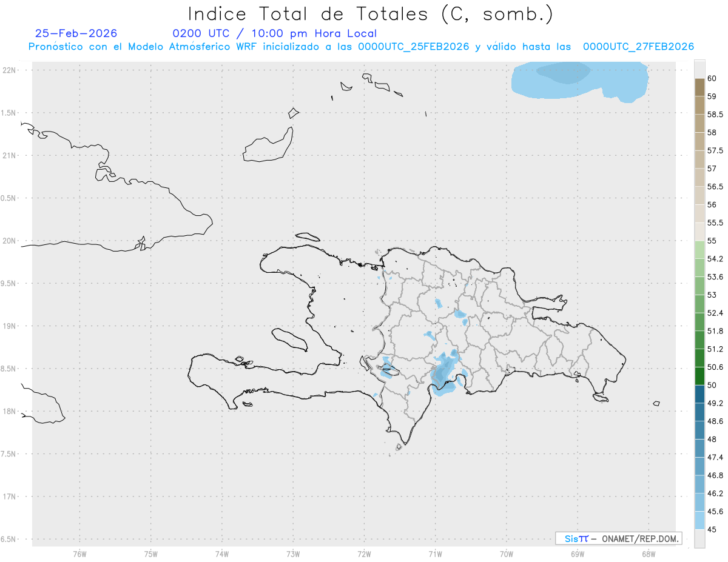Select the green segment between 52.4 and 53
Viewport: 728px width, 562px height.
pos(699,304)
